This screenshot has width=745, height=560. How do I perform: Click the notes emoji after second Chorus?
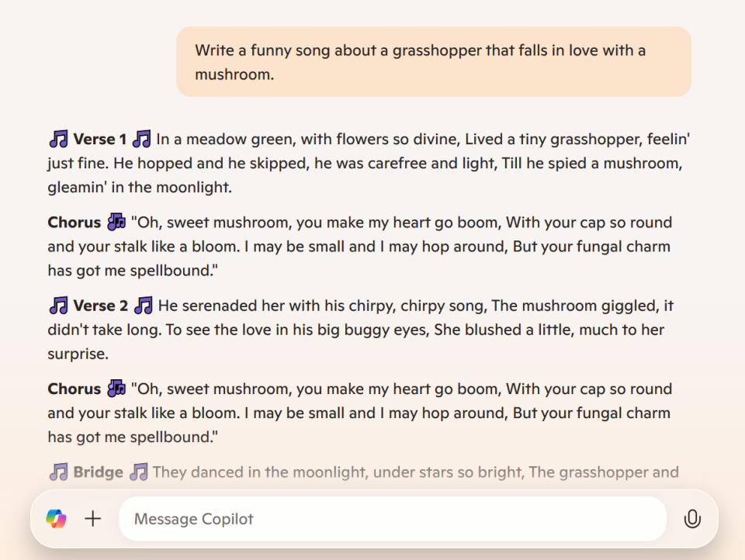116,389
